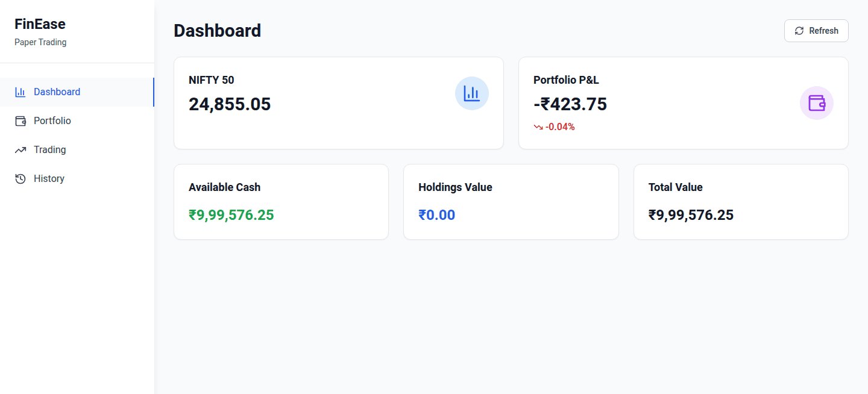Click the Available Cash card
Viewport: 868px width, 394px height.
(x=281, y=202)
